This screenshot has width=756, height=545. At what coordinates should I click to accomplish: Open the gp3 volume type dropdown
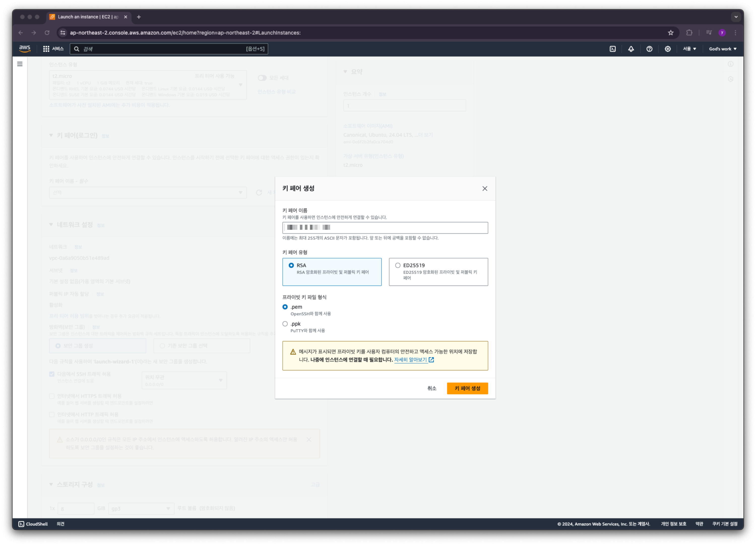coord(141,508)
